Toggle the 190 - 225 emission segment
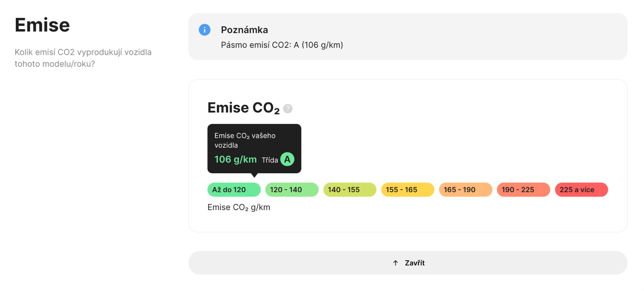 point(523,190)
